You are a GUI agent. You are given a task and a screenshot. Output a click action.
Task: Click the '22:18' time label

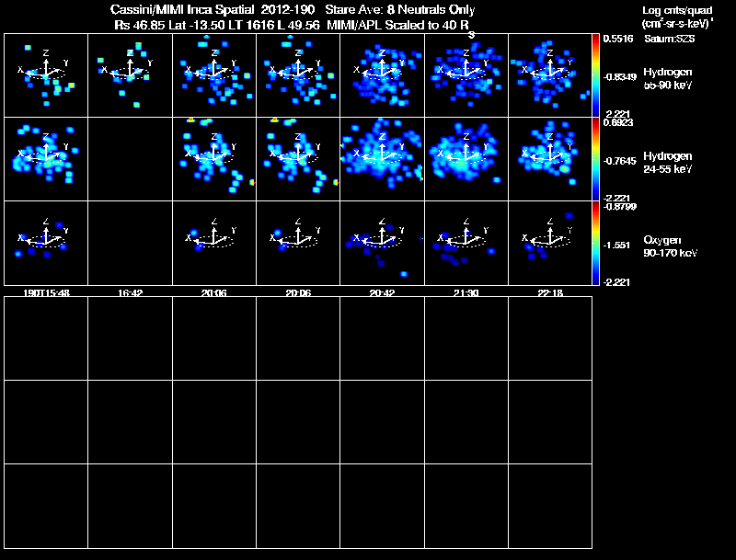[x=550, y=292]
